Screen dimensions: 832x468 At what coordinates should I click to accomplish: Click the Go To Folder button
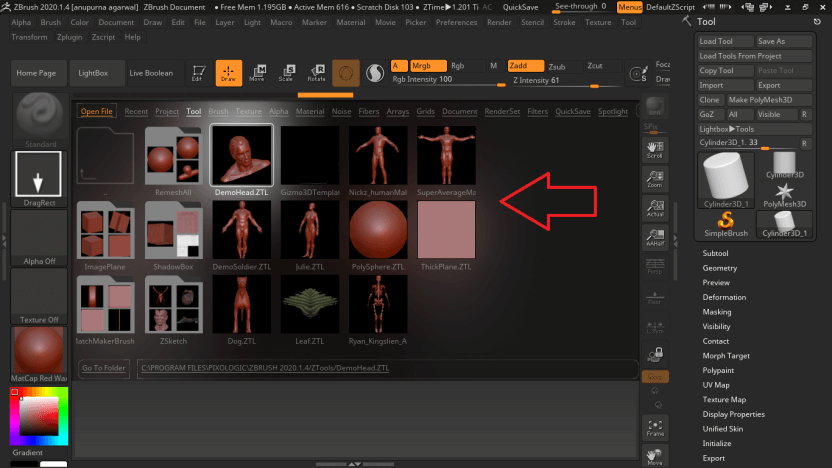pyautogui.click(x=104, y=368)
